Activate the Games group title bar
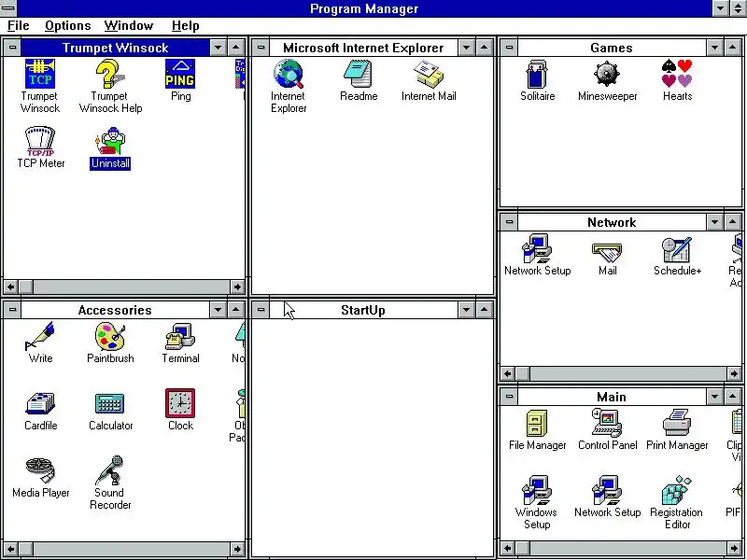Viewport: 747px width, 560px height. [612, 48]
